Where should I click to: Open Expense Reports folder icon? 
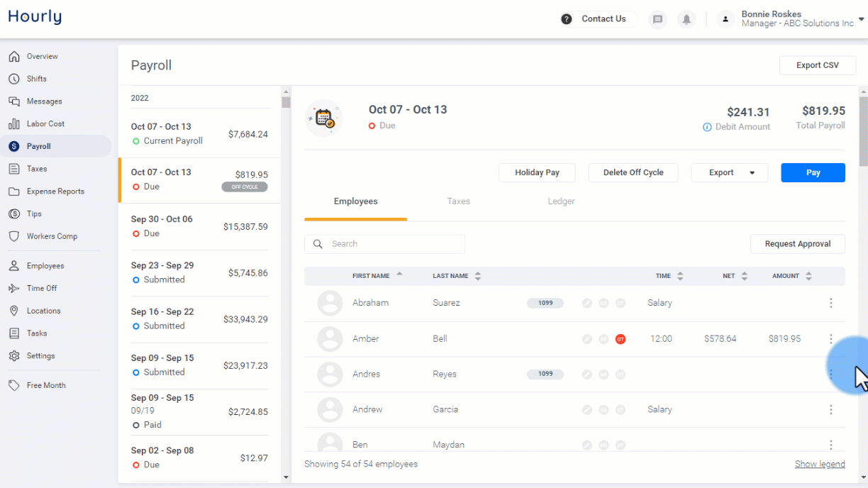pos(14,192)
